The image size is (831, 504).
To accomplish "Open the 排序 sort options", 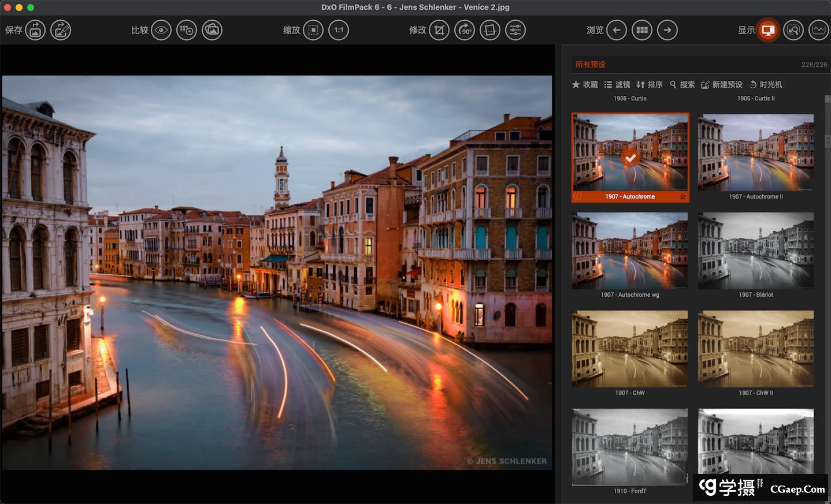I will pos(649,84).
